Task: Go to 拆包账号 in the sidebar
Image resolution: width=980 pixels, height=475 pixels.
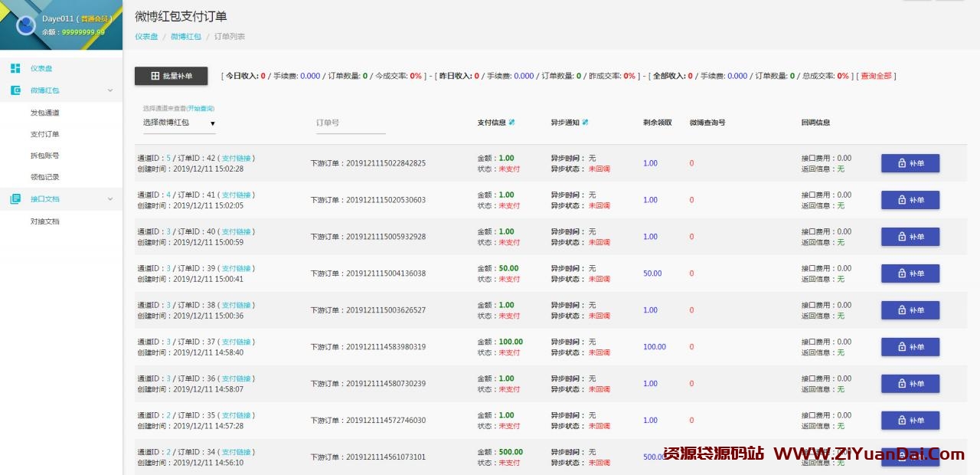Action: 45,156
